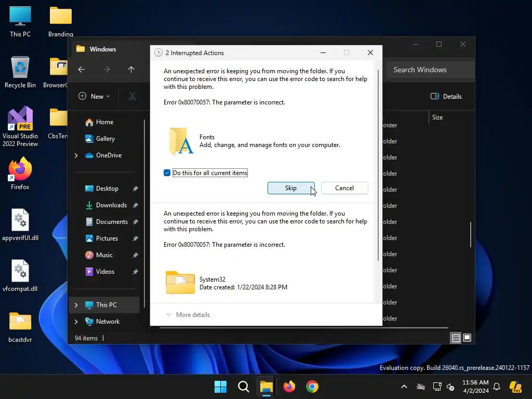Image resolution: width=532 pixels, height=399 pixels.
Task: Click the pin icon beside Videos
Action: [136, 272]
